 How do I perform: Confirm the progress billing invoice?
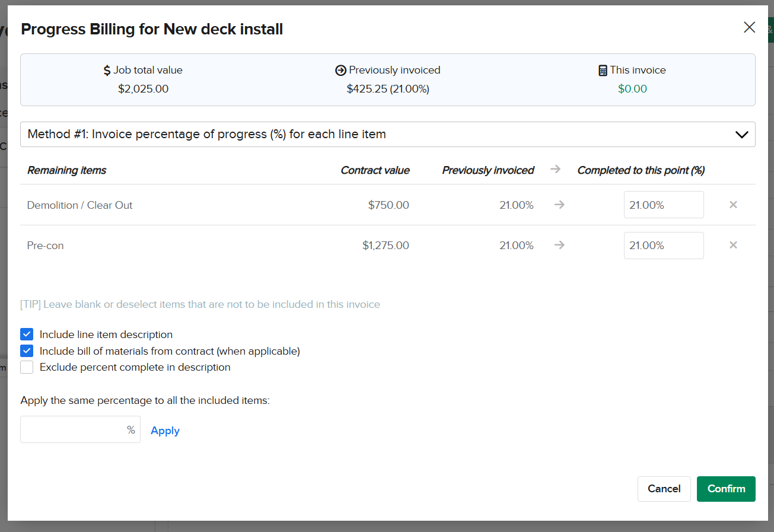(725, 489)
